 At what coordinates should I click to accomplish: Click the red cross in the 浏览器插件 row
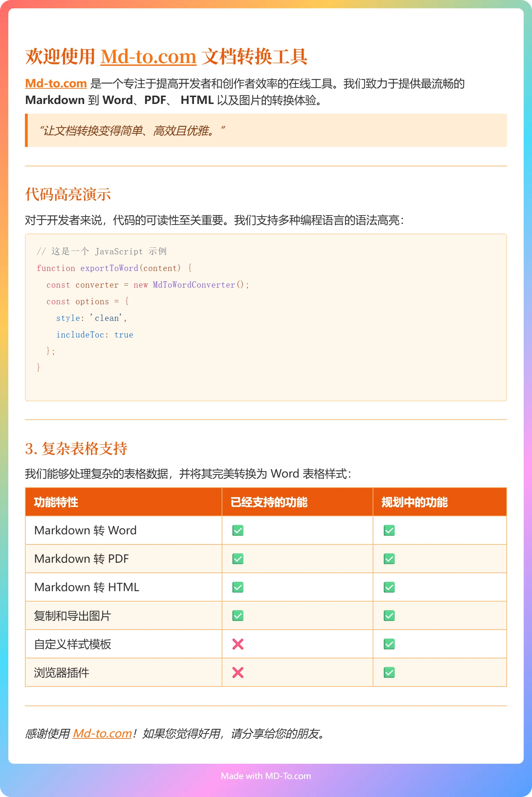(238, 673)
